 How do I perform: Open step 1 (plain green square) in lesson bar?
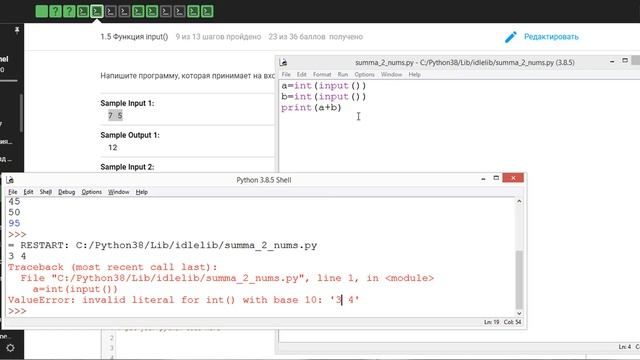(x=42, y=11)
